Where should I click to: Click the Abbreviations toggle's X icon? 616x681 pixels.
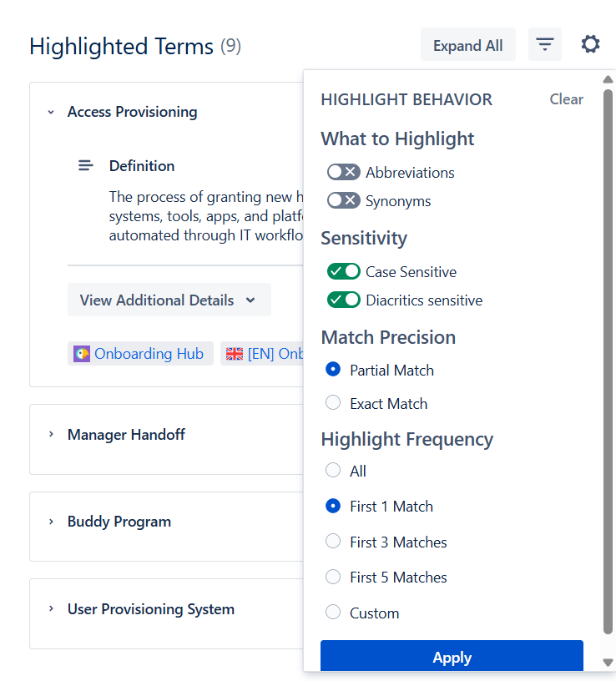351,172
